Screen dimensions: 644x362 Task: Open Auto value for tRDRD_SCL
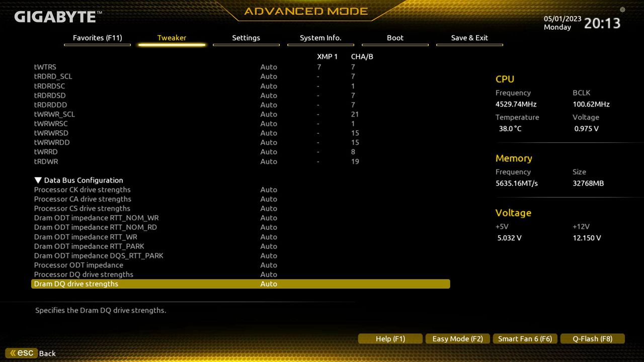point(269,76)
